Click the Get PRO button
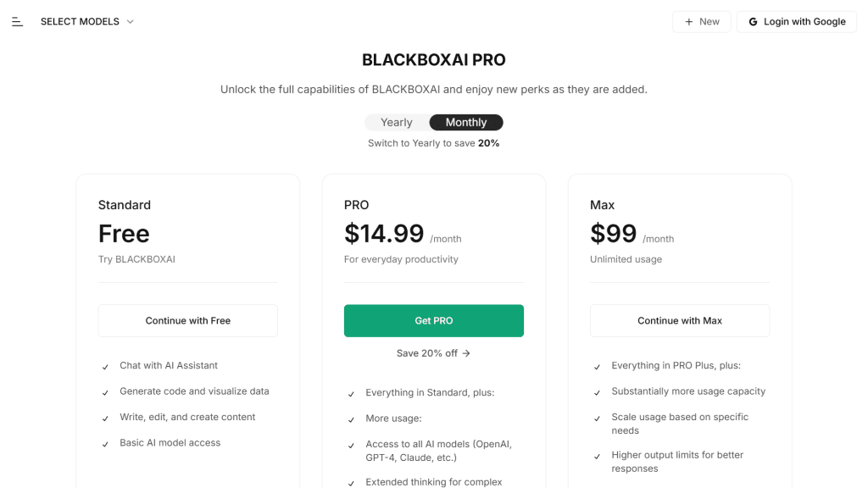The height and width of the screenshot is (488, 868). 433,320
